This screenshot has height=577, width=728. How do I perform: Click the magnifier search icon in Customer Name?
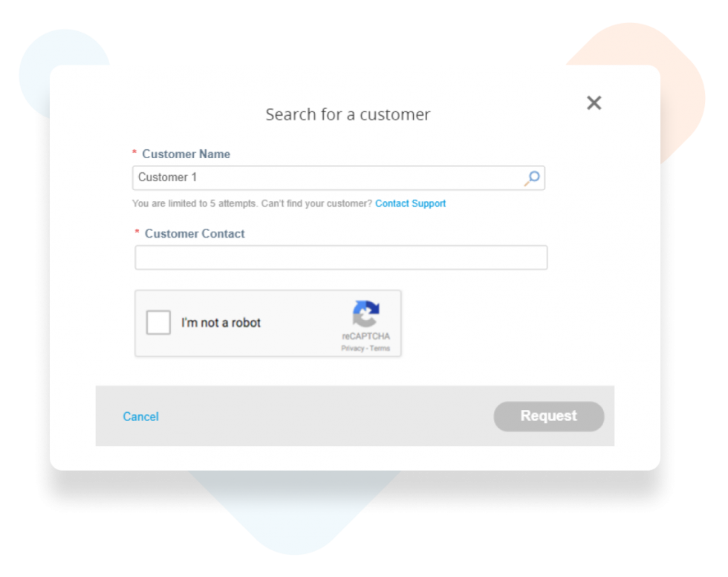[532, 177]
